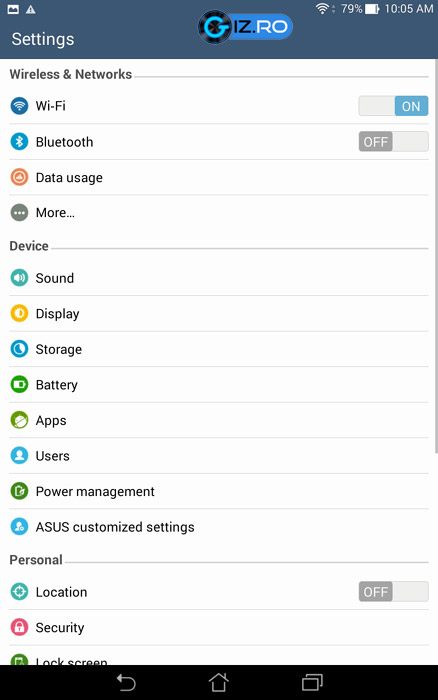Image resolution: width=438 pixels, height=700 pixels.
Task: Tap the Sound speaker icon
Action: [19, 278]
